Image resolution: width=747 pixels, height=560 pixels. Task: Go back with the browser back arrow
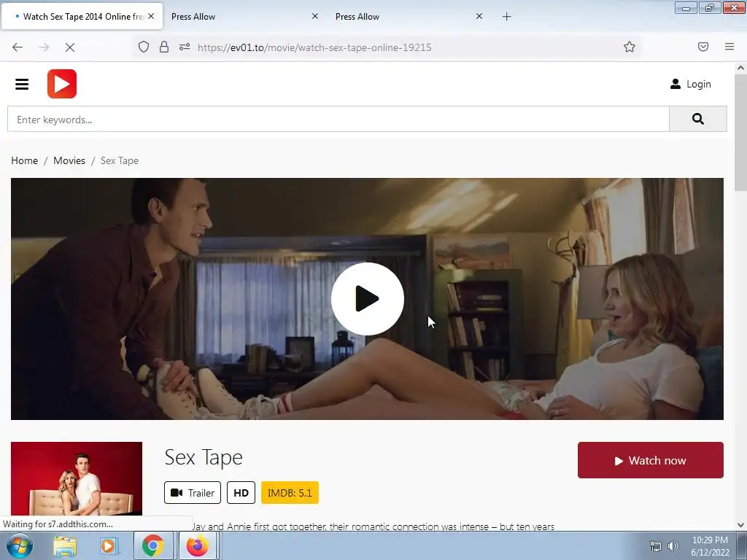pos(18,47)
